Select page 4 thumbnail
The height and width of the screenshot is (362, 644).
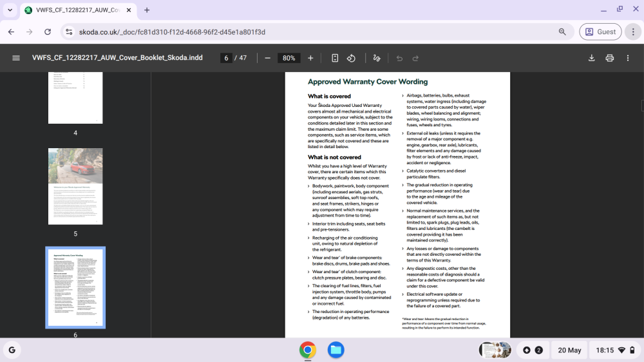tap(75, 98)
